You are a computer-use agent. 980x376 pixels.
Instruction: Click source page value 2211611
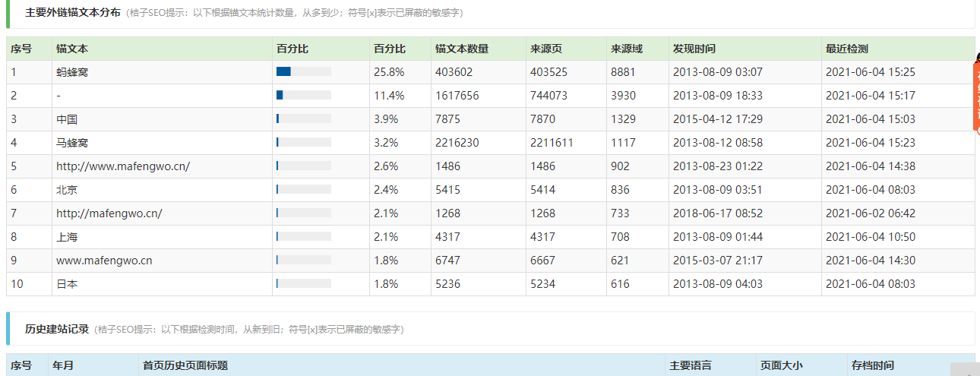point(552,143)
